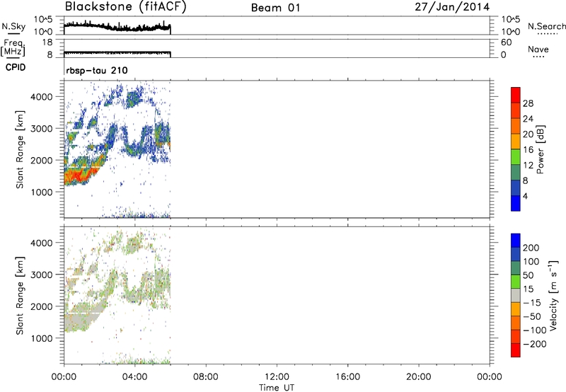Click the "4000" tick on power panel
The height and width of the screenshot is (392, 566).
point(41,97)
